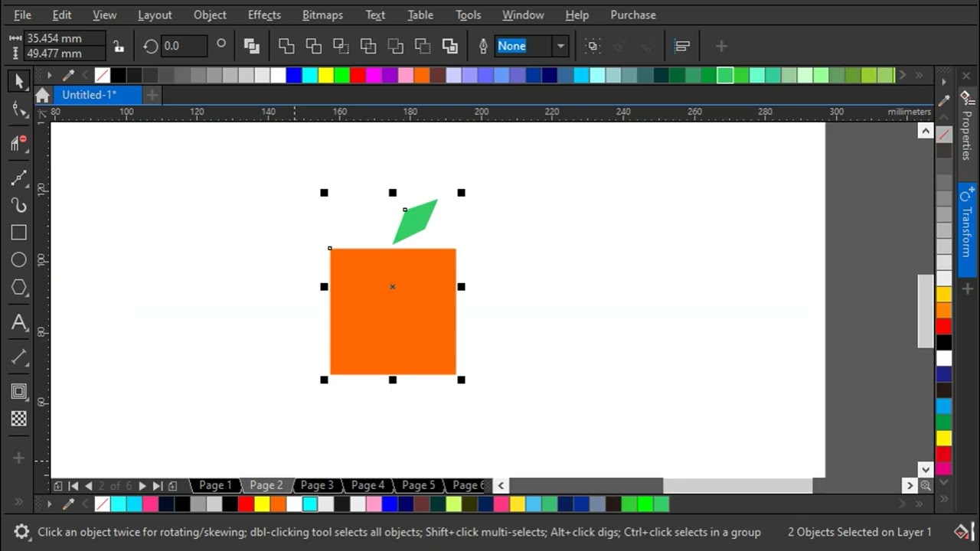
Task: Click the Trim shaping icon
Action: tap(314, 46)
